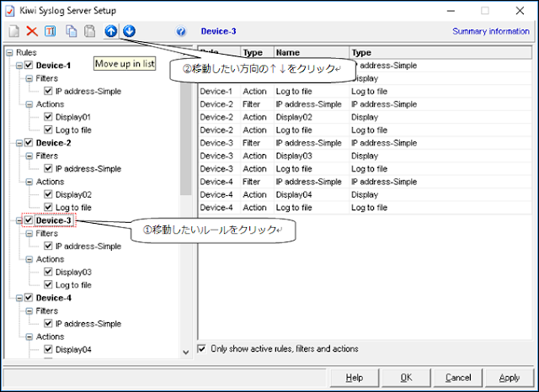
Task: Collapse Actions under Device-1
Action: [x=29, y=104]
